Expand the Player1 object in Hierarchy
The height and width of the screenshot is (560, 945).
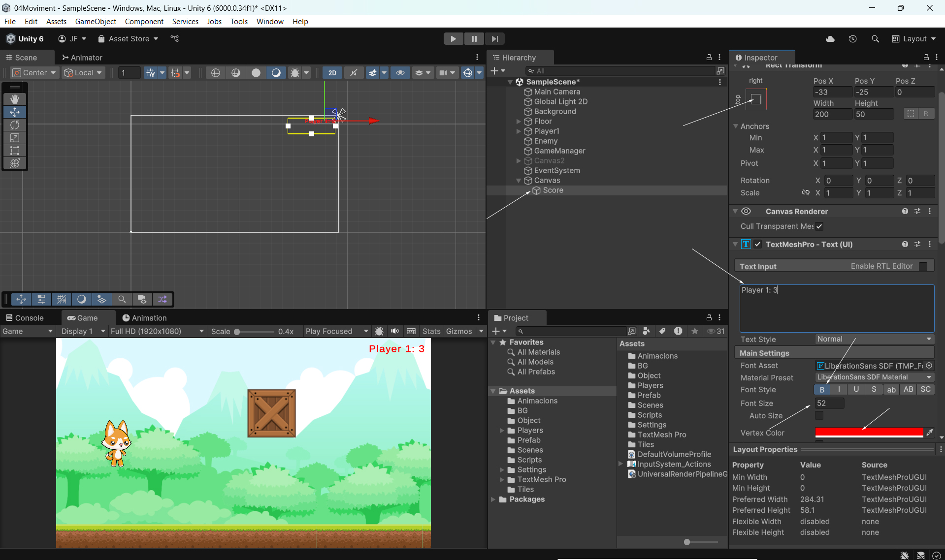click(519, 131)
